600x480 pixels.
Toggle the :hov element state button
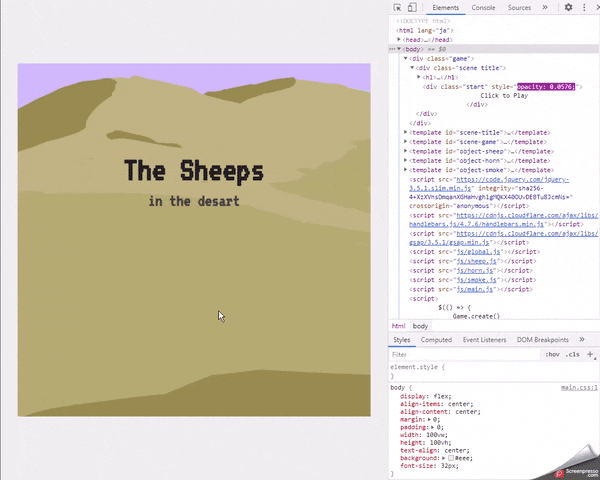(552, 354)
